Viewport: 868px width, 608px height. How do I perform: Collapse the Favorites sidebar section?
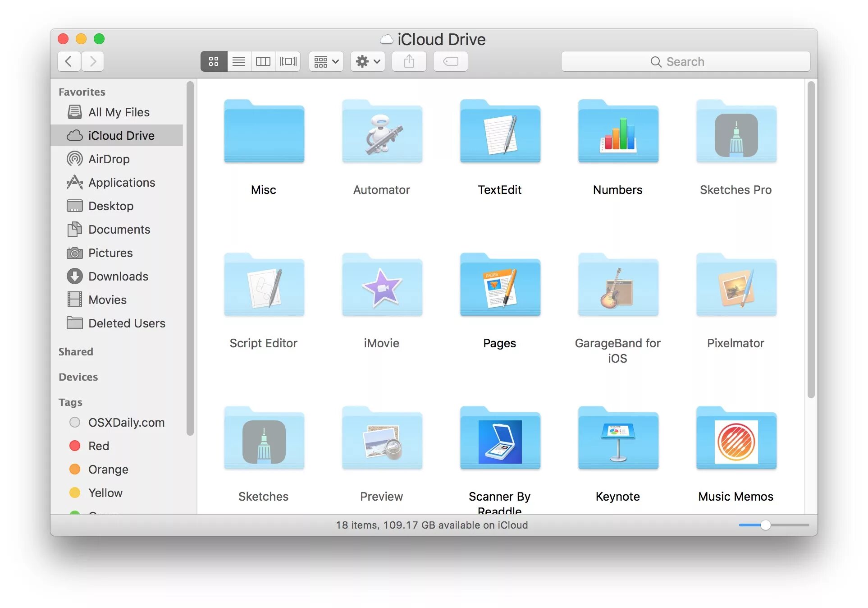coord(82,92)
